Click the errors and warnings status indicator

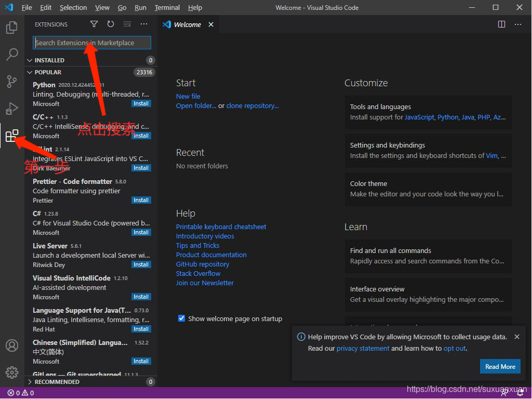point(21,393)
